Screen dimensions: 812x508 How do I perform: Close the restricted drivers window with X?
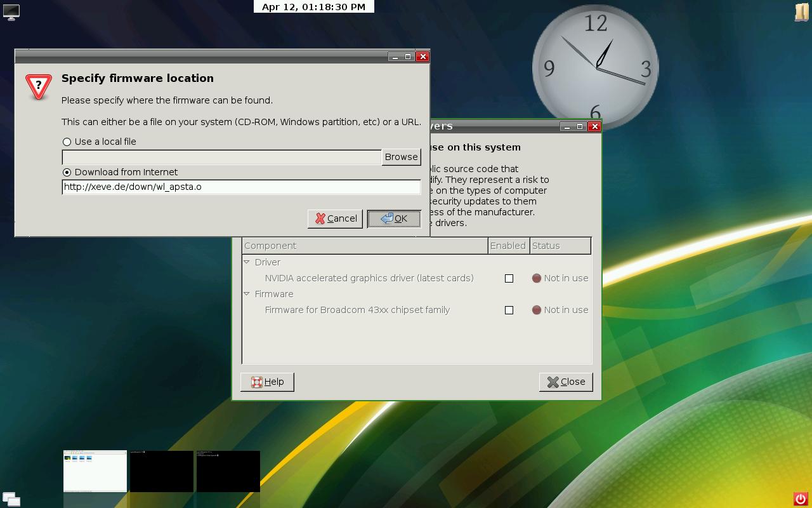[x=594, y=126]
